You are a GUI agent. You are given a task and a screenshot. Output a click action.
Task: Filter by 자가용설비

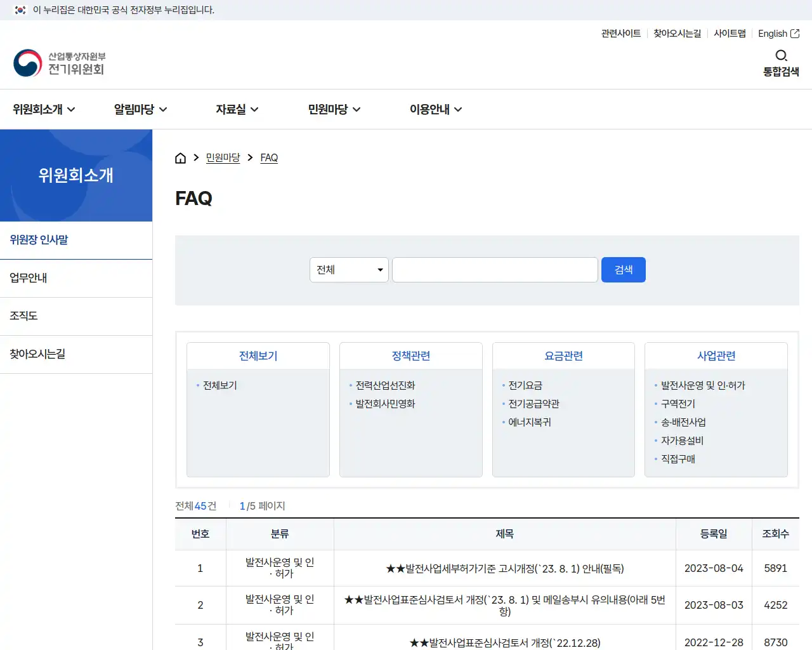click(682, 441)
